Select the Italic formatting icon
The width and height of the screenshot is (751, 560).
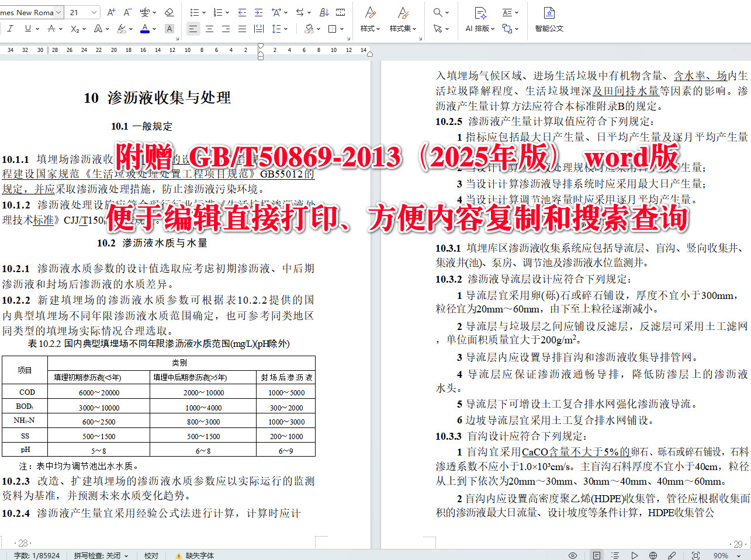point(11,27)
